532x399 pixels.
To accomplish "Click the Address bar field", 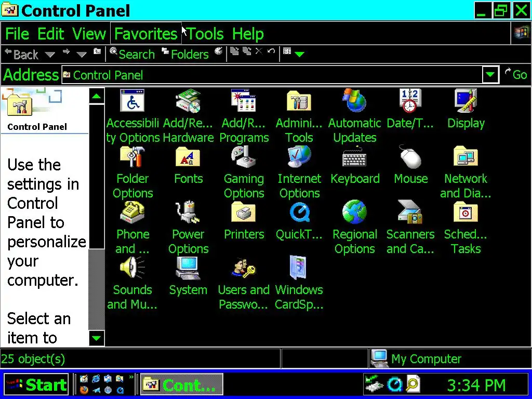I will coord(272,75).
